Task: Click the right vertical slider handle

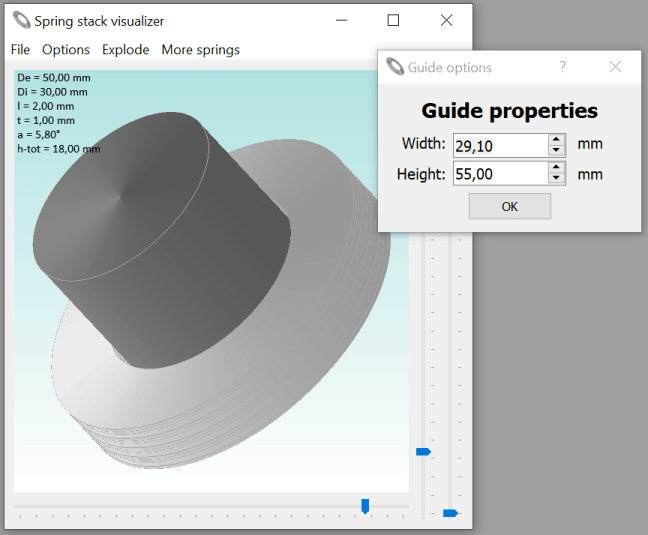Action: pos(450,513)
